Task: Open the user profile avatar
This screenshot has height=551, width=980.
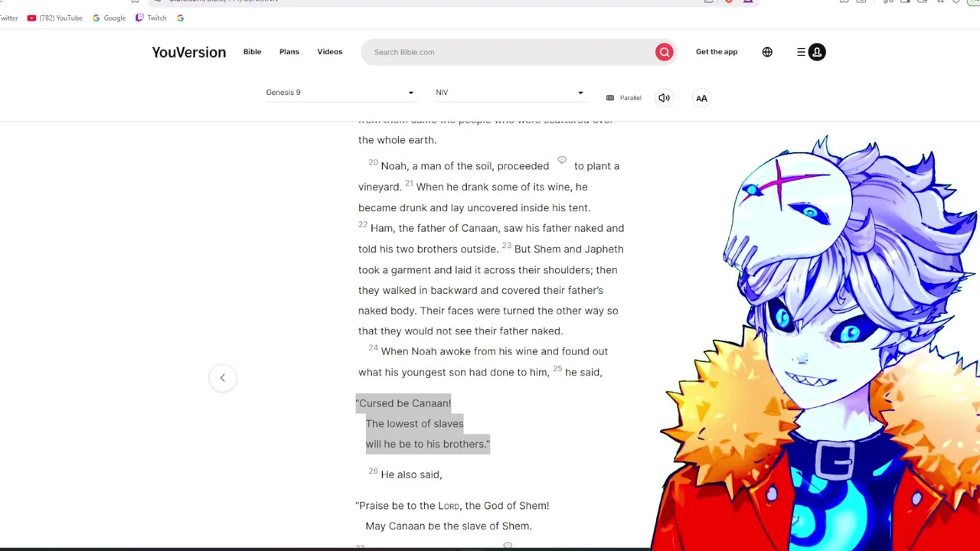Action: (817, 52)
